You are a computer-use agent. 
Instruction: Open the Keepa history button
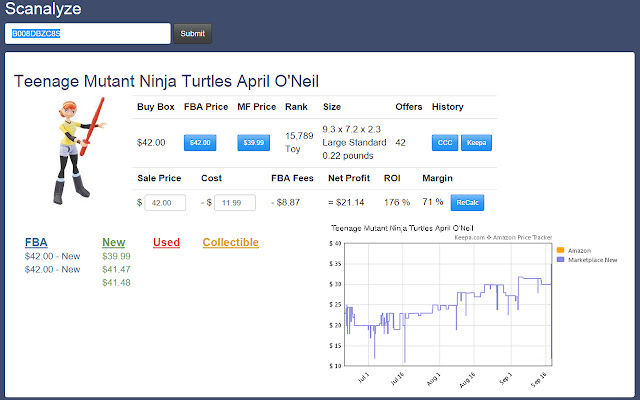click(x=476, y=143)
